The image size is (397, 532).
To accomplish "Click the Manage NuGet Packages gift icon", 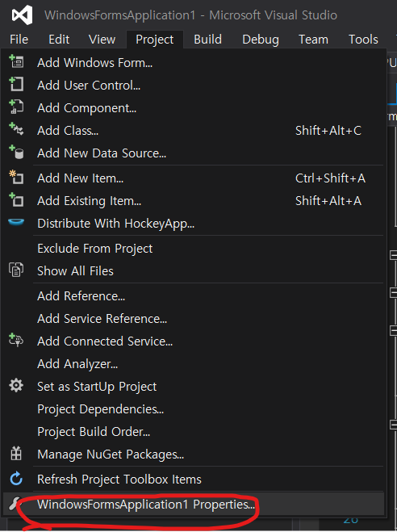I will pyautogui.click(x=16, y=454).
